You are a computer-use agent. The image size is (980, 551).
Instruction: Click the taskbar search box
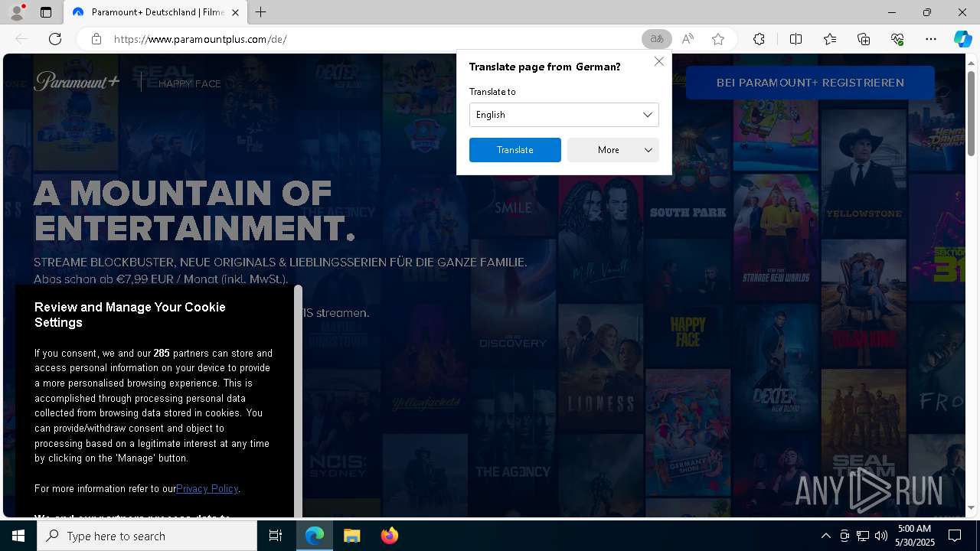pos(147,536)
